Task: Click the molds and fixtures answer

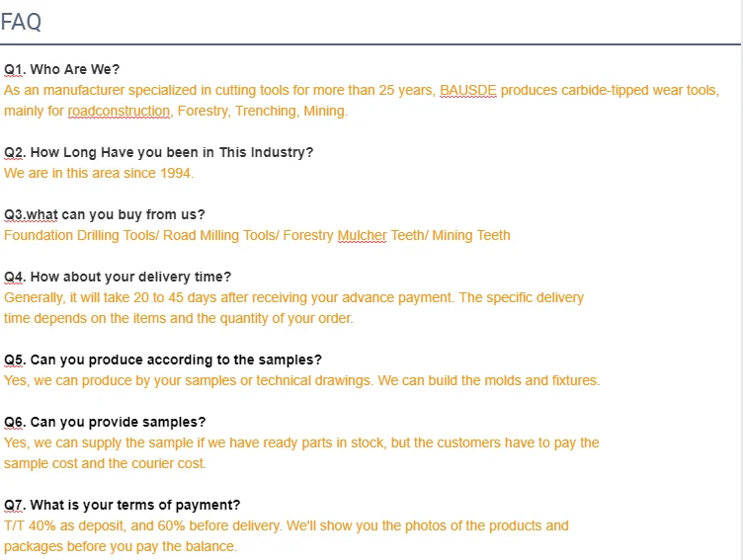Action: [x=302, y=380]
